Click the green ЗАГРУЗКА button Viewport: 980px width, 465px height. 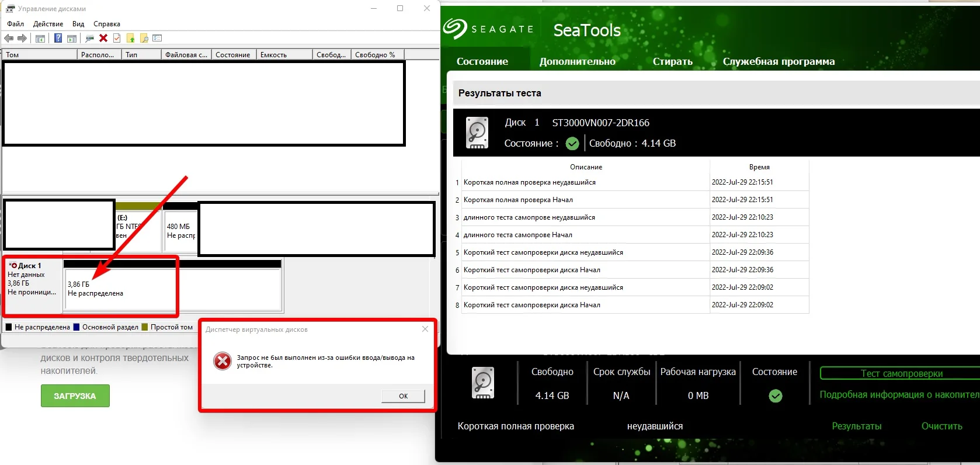click(75, 396)
